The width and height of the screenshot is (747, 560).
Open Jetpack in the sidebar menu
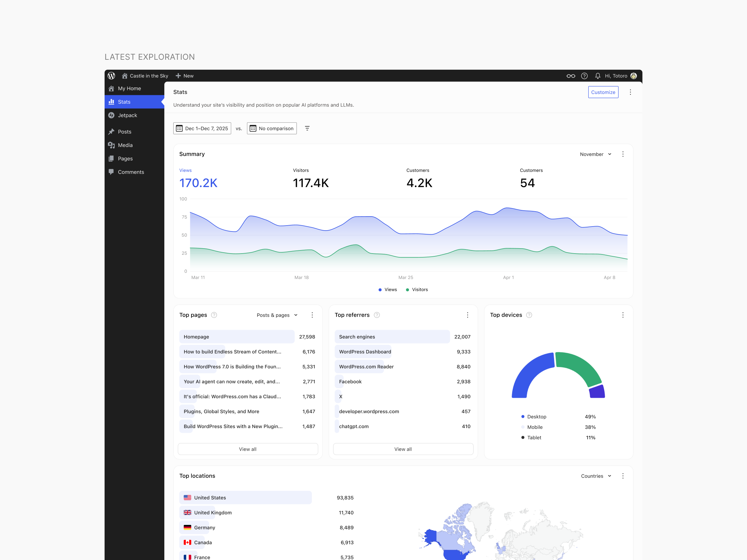pyautogui.click(x=127, y=115)
